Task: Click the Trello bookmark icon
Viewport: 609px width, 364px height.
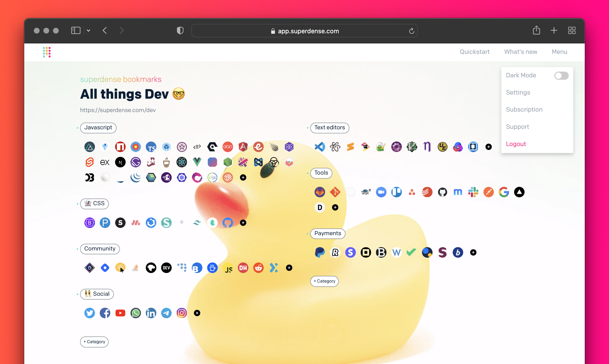Action: click(x=396, y=192)
